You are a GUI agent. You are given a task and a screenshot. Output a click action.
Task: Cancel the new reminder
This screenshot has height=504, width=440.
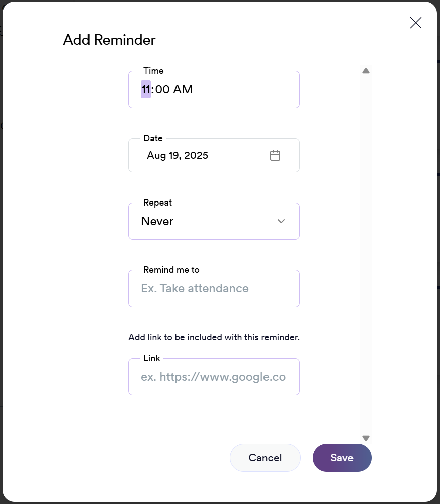(x=265, y=458)
